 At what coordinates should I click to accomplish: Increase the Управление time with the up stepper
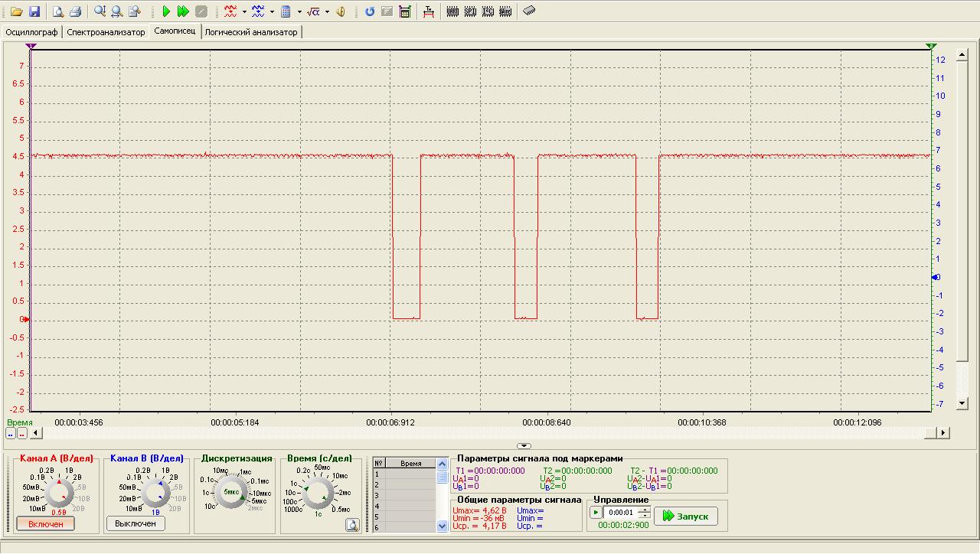pyautogui.click(x=645, y=510)
